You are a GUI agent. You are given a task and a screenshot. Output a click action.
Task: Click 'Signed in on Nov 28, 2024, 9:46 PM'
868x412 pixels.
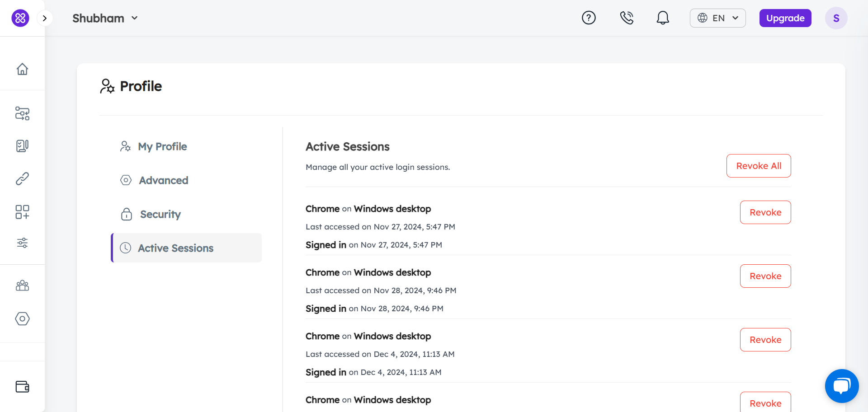(x=374, y=309)
